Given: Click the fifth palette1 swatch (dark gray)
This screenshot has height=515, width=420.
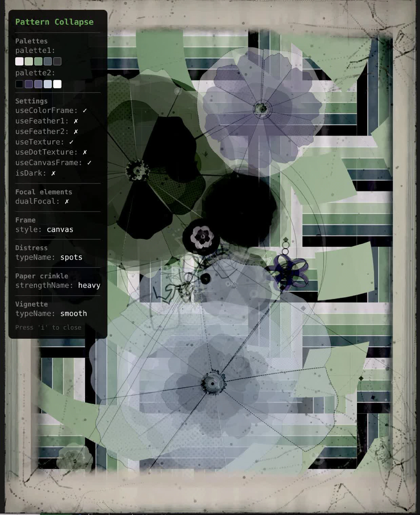Looking at the screenshot, I should pyautogui.click(x=57, y=61).
